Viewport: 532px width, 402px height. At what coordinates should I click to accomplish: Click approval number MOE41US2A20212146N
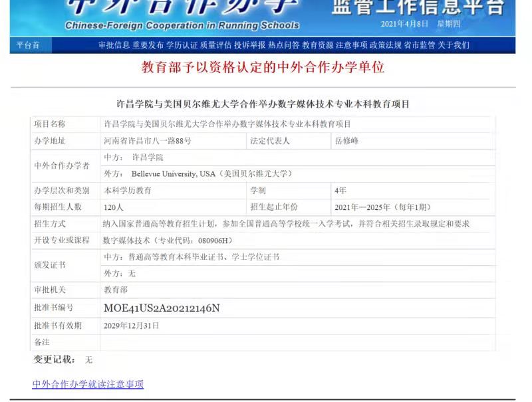(162, 308)
